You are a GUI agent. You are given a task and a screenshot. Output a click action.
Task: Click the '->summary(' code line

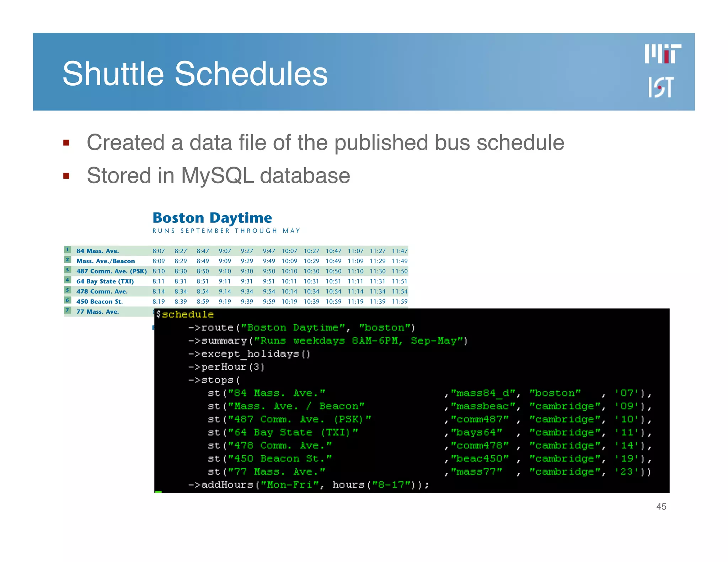pyautogui.click(x=328, y=341)
